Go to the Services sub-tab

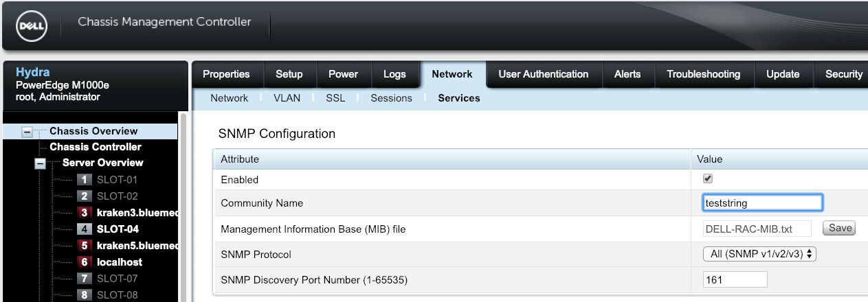click(459, 98)
